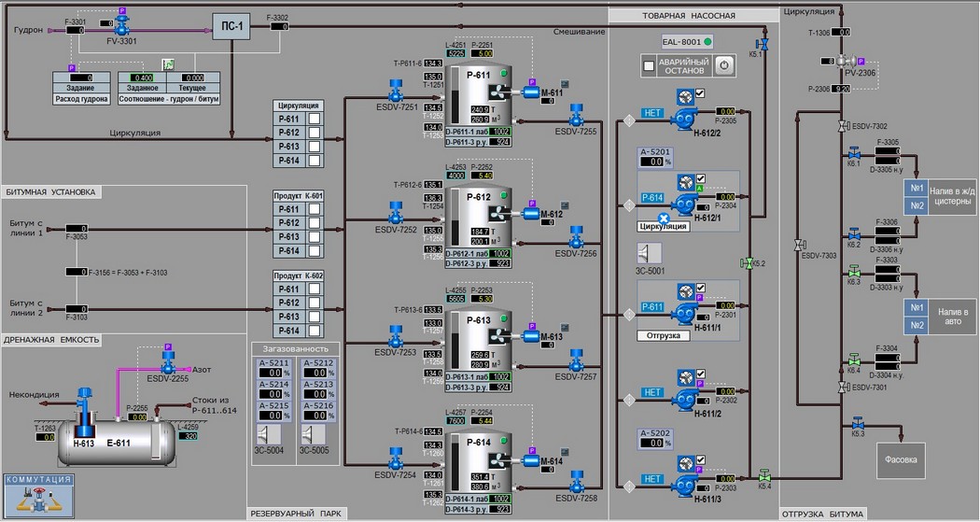This screenshot has height=522, width=980.
Task: Open the trend chart icon near ПС-1
Action: [x=168, y=63]
